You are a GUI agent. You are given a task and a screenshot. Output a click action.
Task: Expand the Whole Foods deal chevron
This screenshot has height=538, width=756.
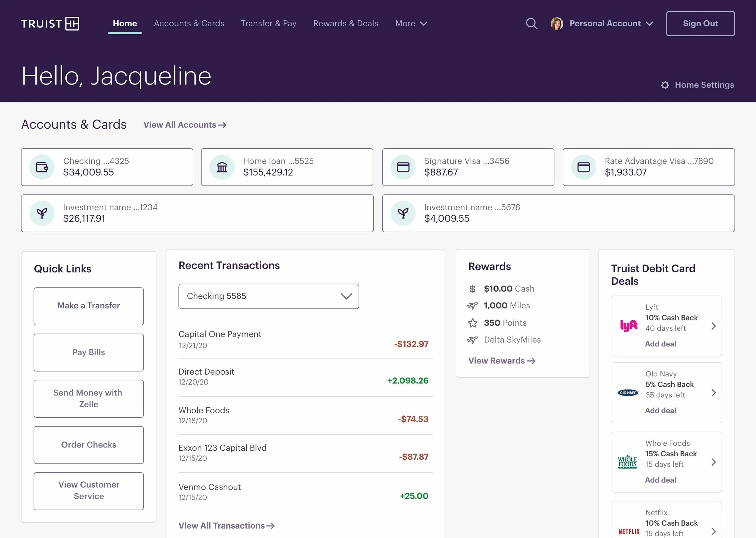coord(713,462)
